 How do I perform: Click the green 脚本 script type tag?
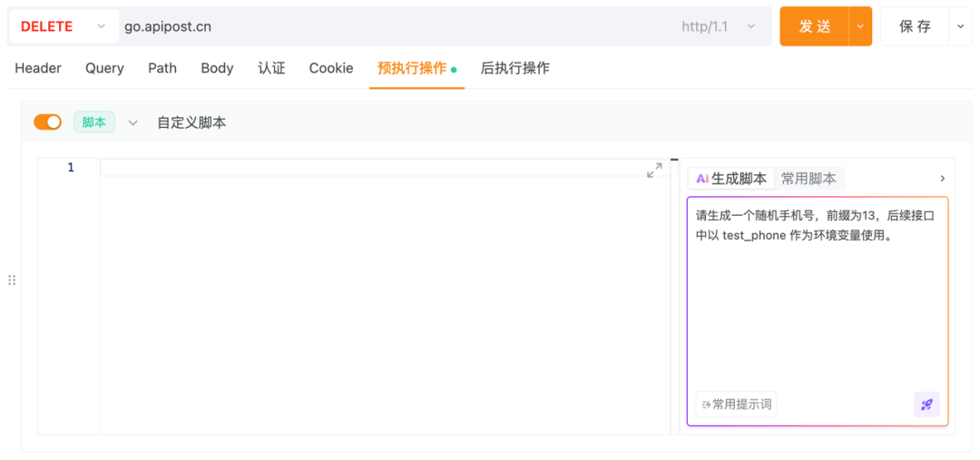tap(94, 122)
